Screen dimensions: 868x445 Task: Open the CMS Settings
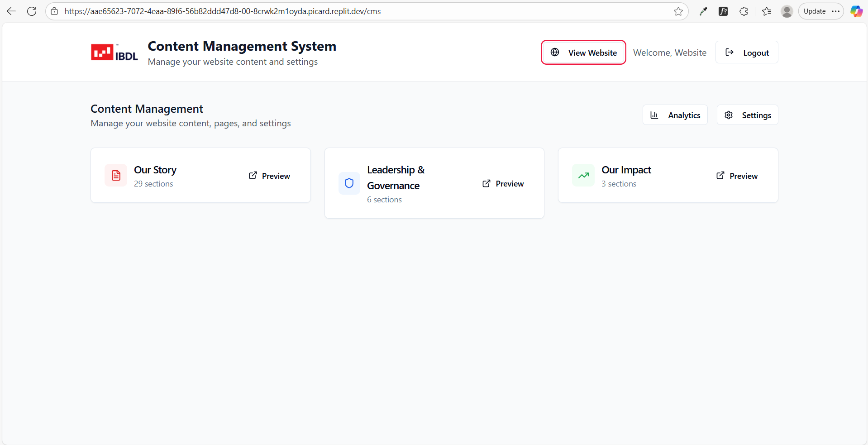(747, 115)
